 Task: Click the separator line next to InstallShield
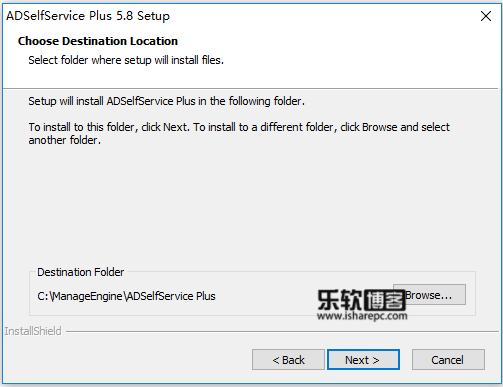(282, 332)
